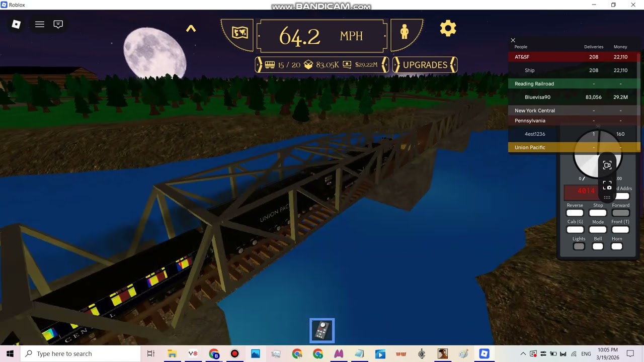Select player Ship in the leaderboard
Viewport: 644px width, 362px height.
coord(574,70)
